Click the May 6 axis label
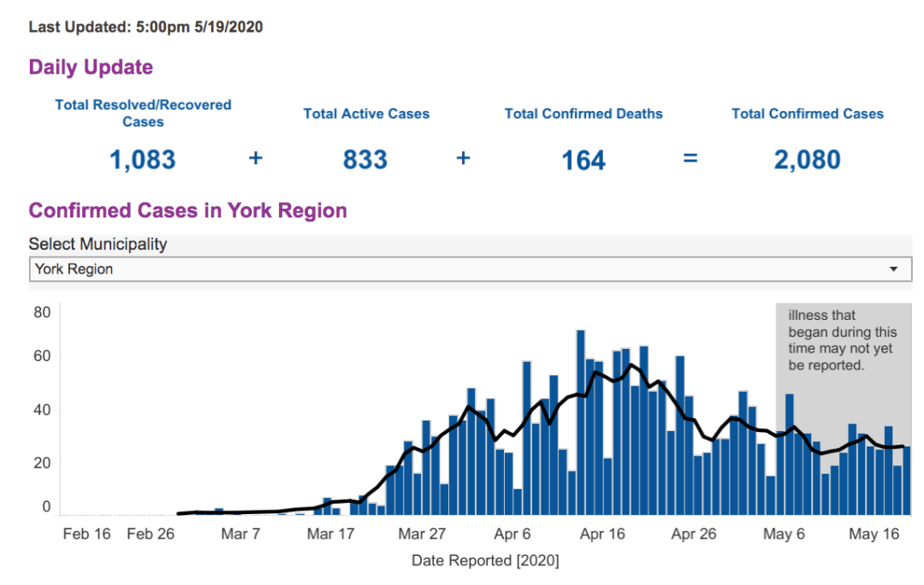Viewport: 924px width, 585px height. [784, 535]
